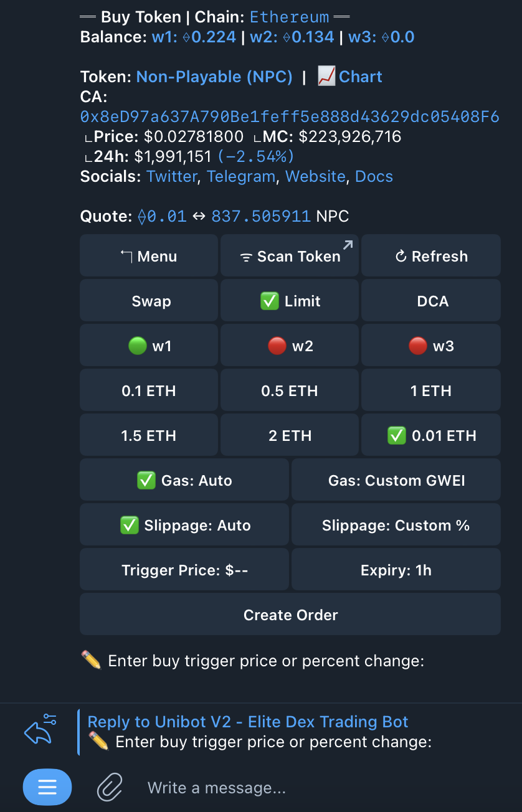
Task: Enable wallet w3
Action: (x=431, y=346)
